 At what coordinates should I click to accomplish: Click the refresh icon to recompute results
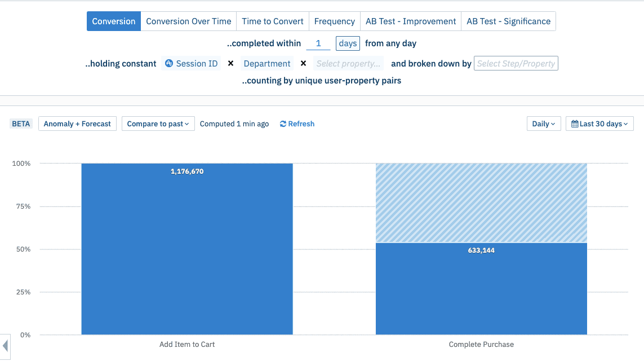[283, 124]
